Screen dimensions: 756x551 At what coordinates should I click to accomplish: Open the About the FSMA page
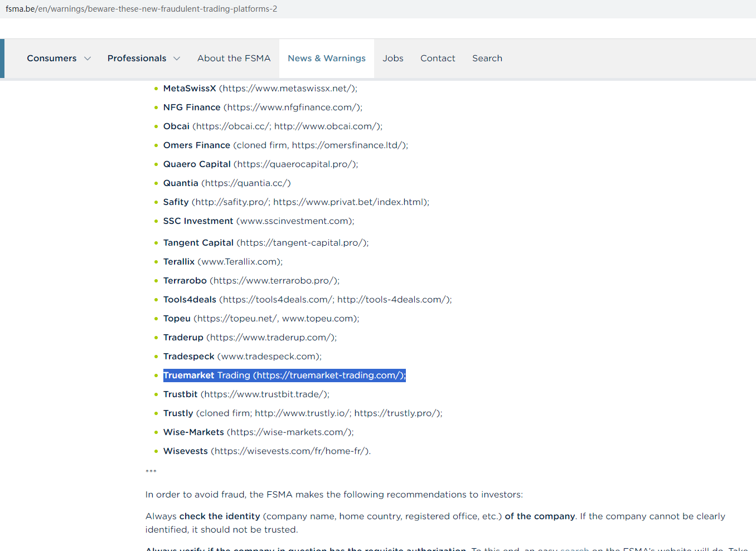click(x=234, y=58)
